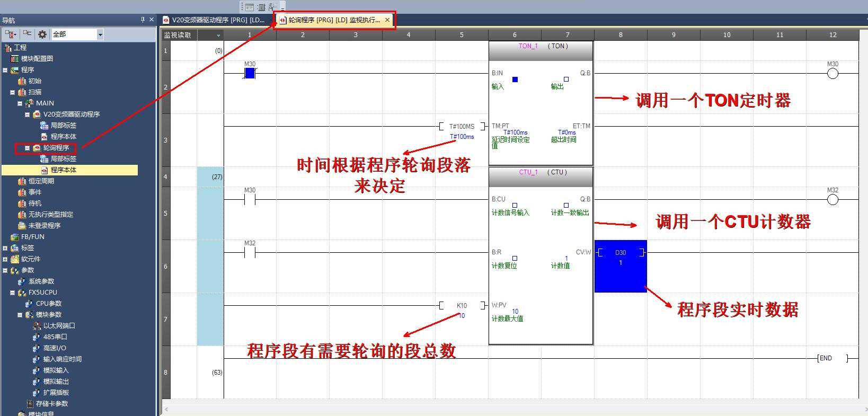
Task: Click the 以太网端口 Ethernet port icon
Action: (37, 326)
